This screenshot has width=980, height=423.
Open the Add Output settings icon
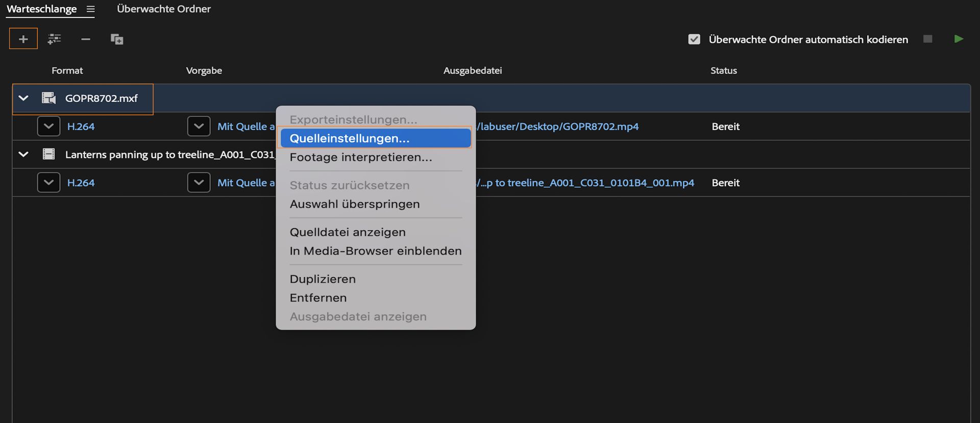pos(55,39)
